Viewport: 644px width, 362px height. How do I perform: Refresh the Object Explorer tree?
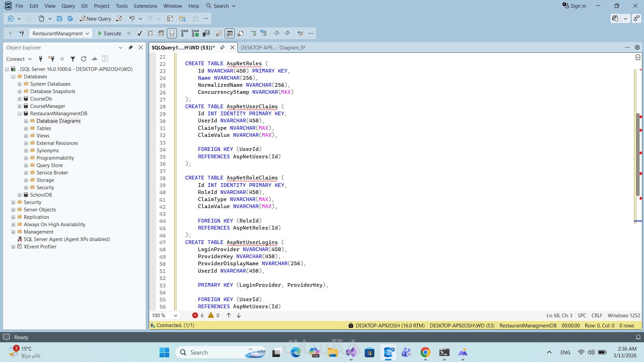[x=84, y=59]
